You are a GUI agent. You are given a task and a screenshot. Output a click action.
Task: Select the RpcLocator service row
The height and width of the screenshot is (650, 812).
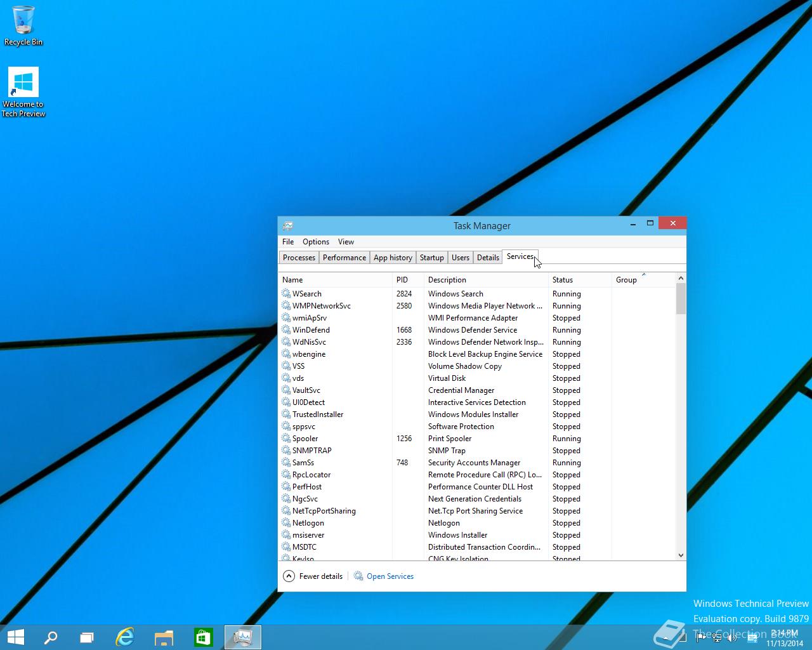(x=477, y=474)
